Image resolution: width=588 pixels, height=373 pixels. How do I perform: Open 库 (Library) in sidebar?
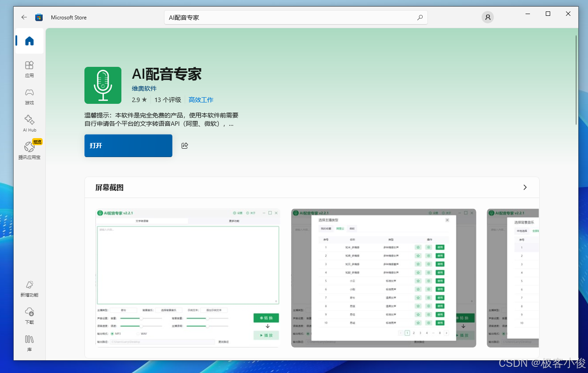(29, 343)
